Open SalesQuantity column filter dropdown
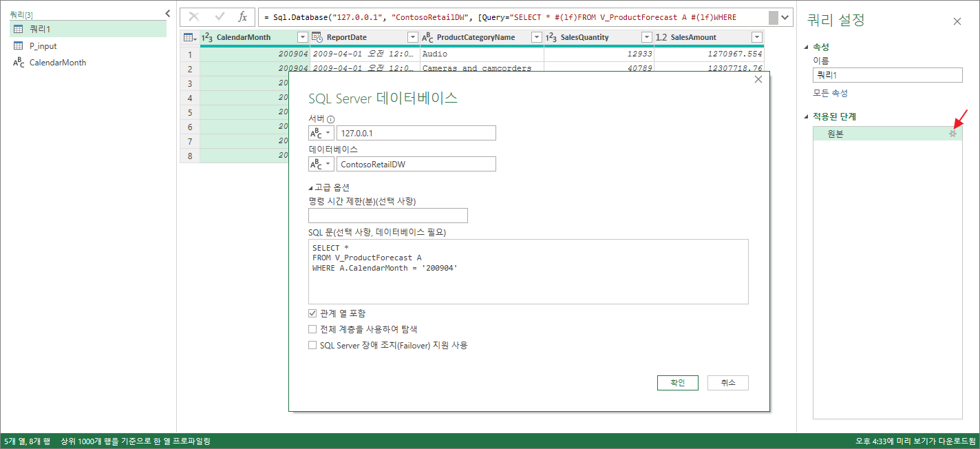The width and height of the screenshot is (980, 449). pos(646,37)
